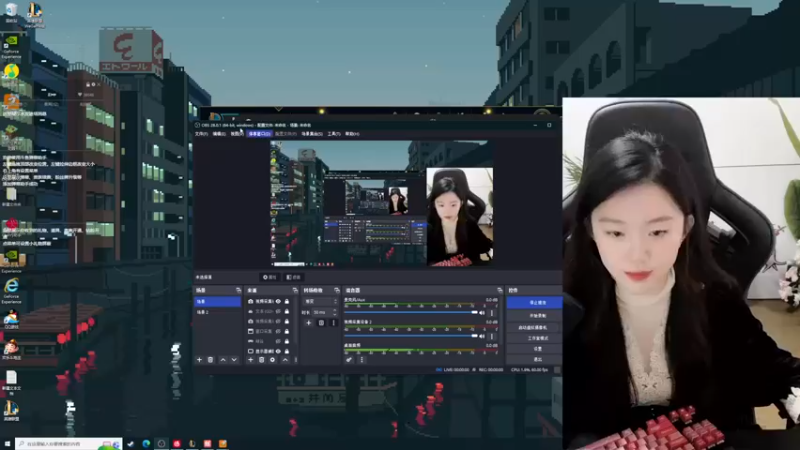Remove transition using Scene Transitions trash icon
The width and height of the screenshot is (800, 450).
pos(321,322)
